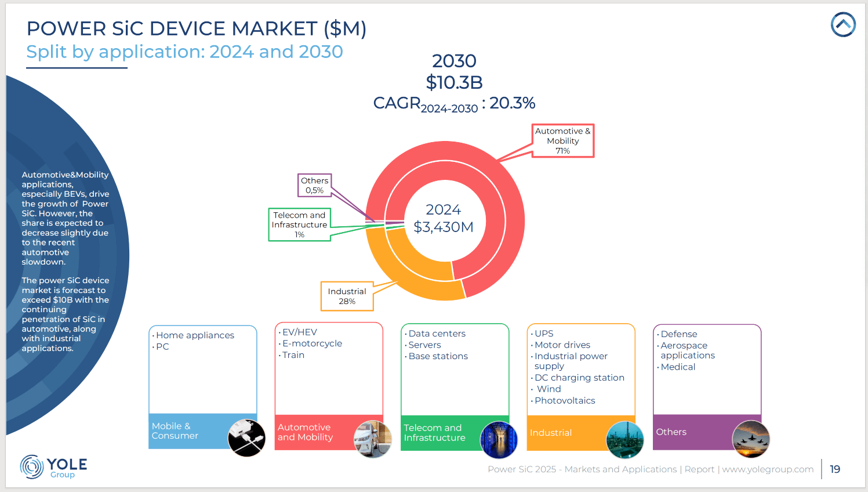Screen dimensions: 868x492
Task: Select the Industrial 28% callout label
Action: (347, 296)
